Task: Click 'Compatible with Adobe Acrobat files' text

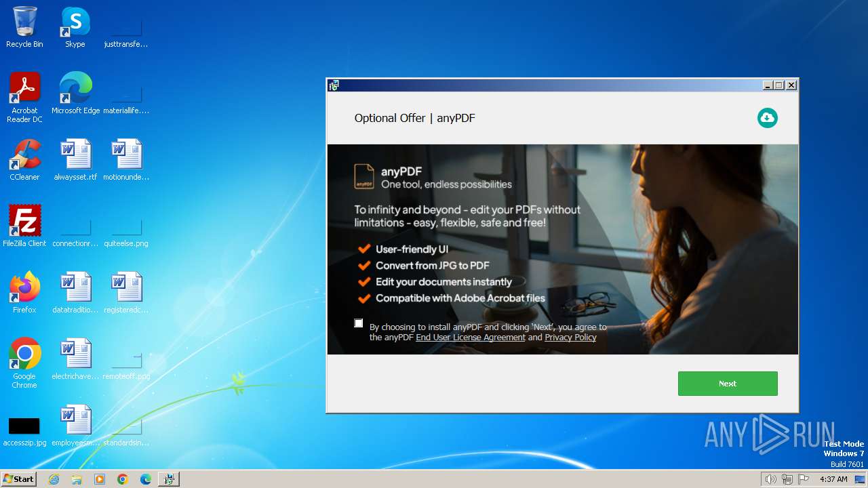Action: coord(460,298)
